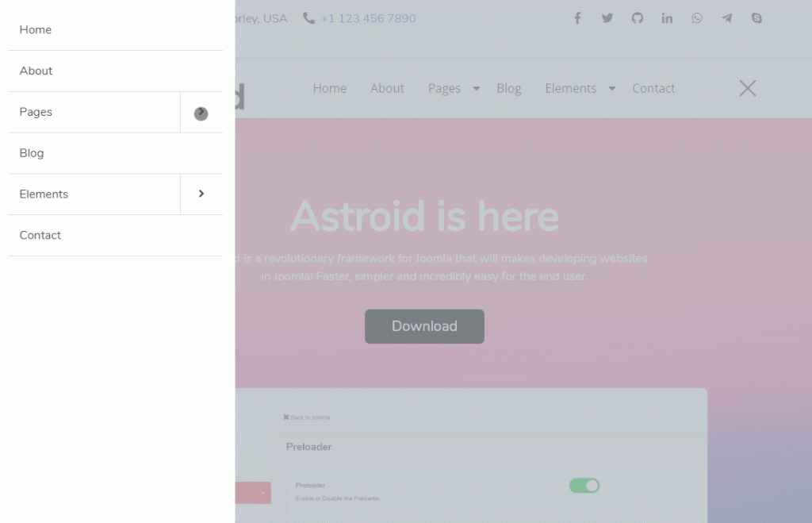Open the WhatsApp social link
Image resolution: width=812 pixels, height=523 pixels.
tap(697, 18)
